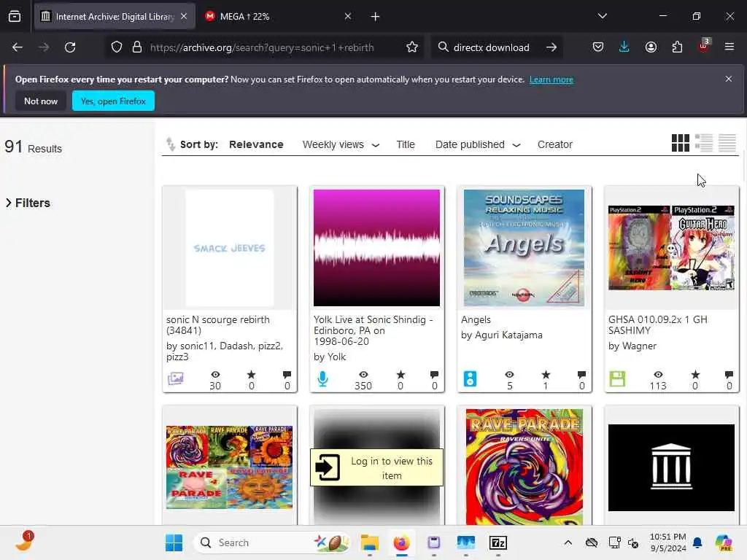
Task: Sort results by Title
Action: [x=406, y=144]
